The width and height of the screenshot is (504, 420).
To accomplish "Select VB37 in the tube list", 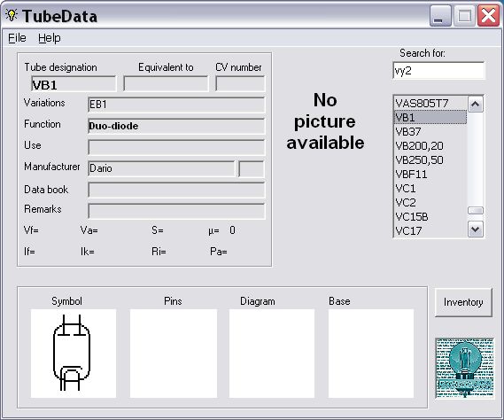I will tap(430, 131).
